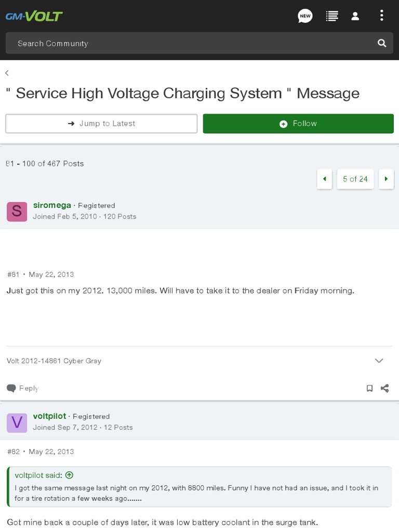Go to next page of posts
The height and width of the screenshot is (532, 399).
pos(386,179)
